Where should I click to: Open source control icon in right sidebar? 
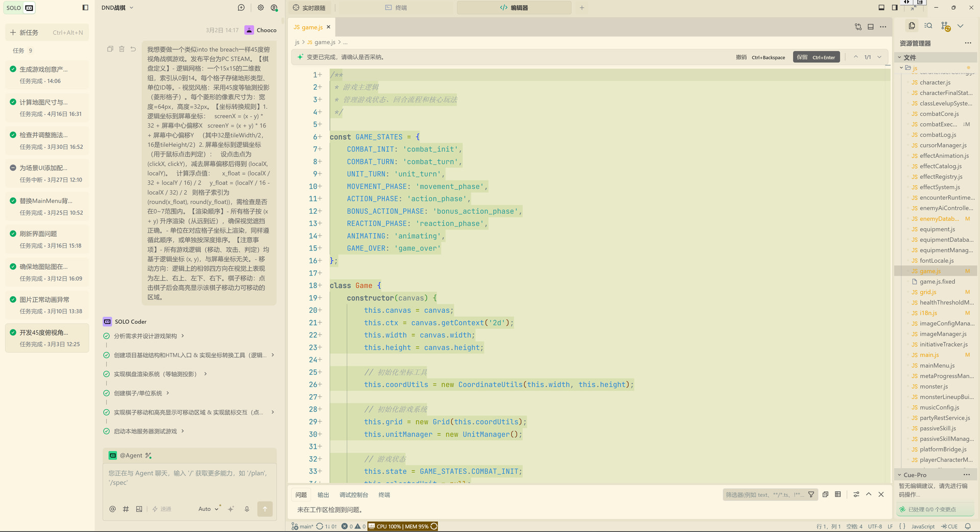(946, 27)
